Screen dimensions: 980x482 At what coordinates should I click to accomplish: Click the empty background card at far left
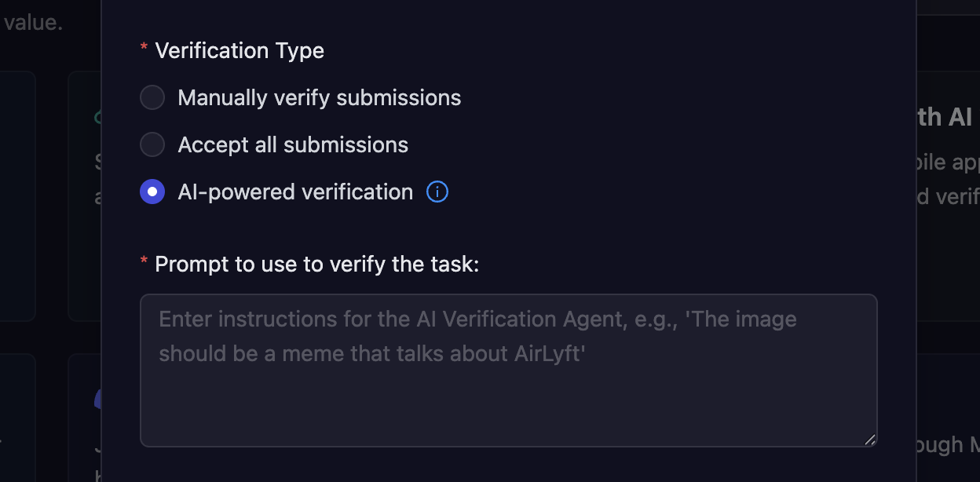point(17,196)
